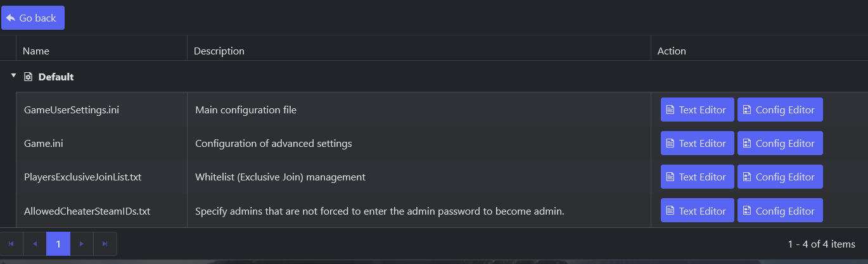Sort by Description column header
The height and width of the screenshot is (264, 868).
coord(219,51)
